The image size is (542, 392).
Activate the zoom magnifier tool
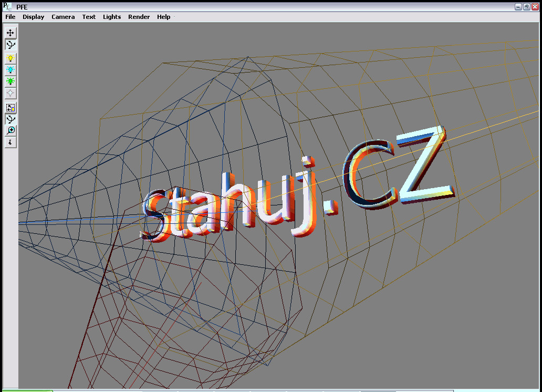[11, 131]
